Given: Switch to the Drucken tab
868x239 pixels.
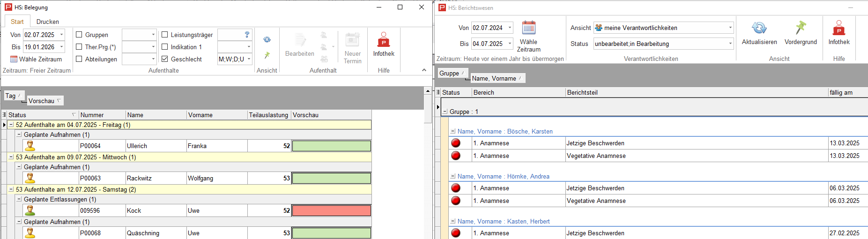Looking at the screenshot, I should [48, 22].
